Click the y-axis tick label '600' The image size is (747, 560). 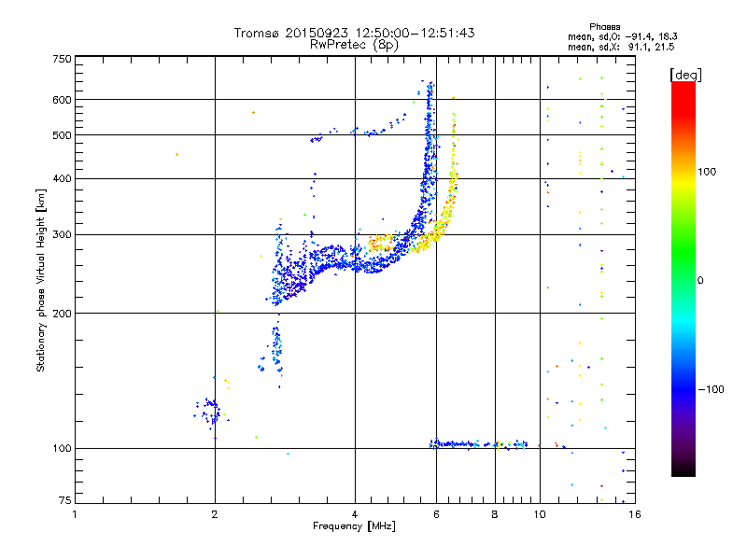pyautogui.click(x=62, y=100)
